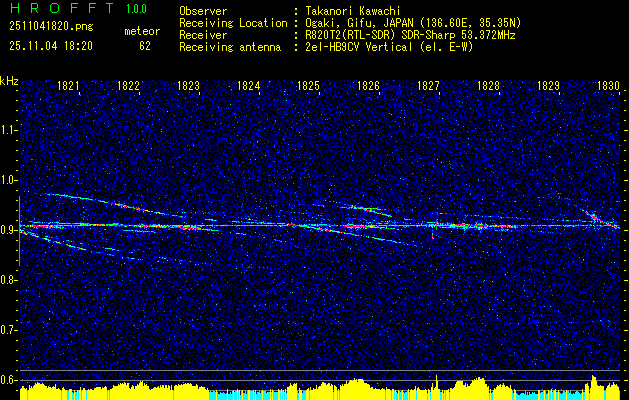This screenshot has height=400, width=629.
Task: Select receiver text R820T2(RTL-SDR) SDR-Sharp 53.372MHz
Action: [410, 35]
